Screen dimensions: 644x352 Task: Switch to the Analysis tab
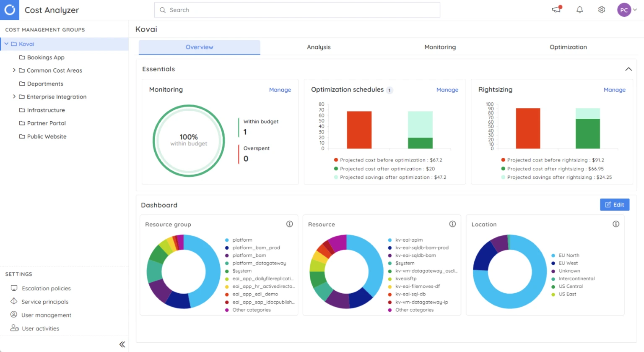[319, 47]
